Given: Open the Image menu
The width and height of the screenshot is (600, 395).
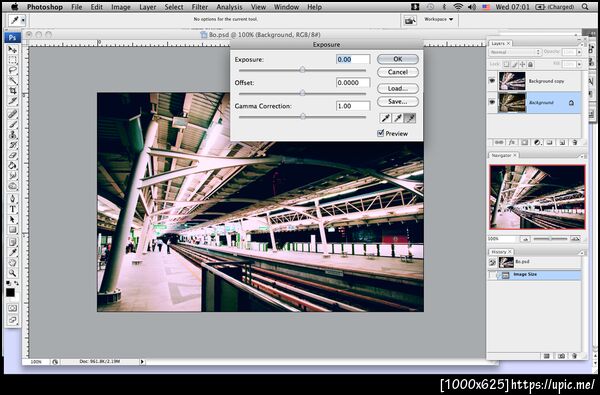Looking at the screenshot, I should (121, 7).
